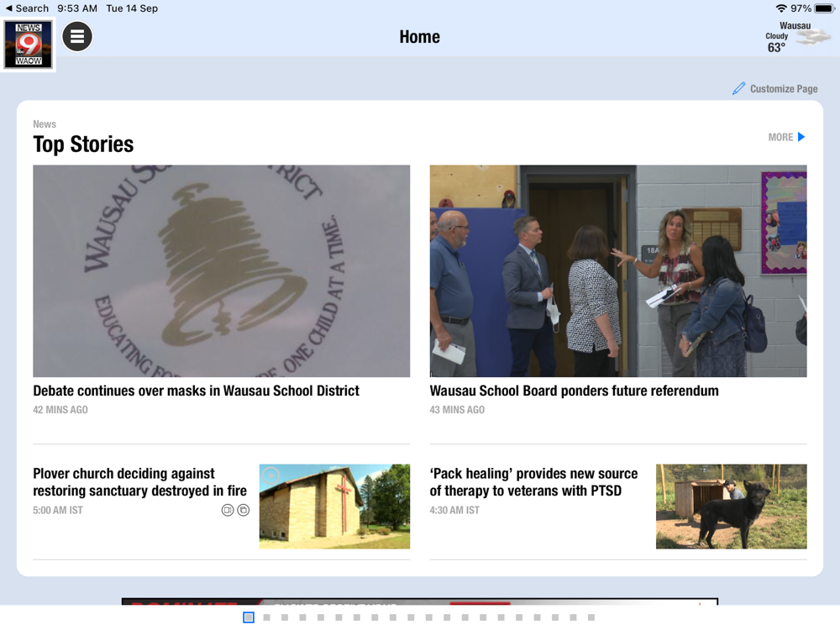This screenshot has width=840, height=630.
Task: Tap the '43 MINS AGO' timestamp
Action: [457, 410]
